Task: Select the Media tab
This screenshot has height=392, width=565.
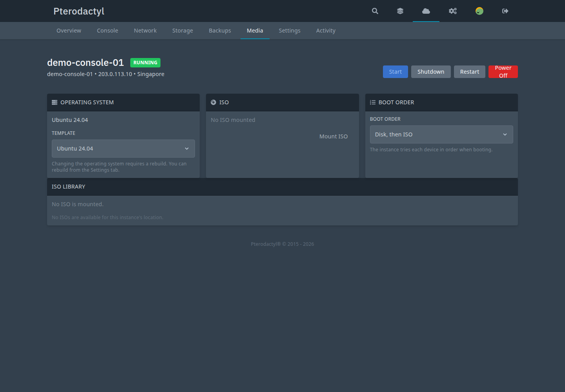Action: [255, 31]
